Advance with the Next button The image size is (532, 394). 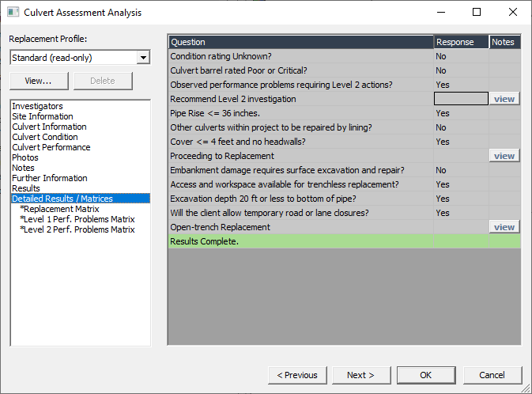click(x=361, y=375)
